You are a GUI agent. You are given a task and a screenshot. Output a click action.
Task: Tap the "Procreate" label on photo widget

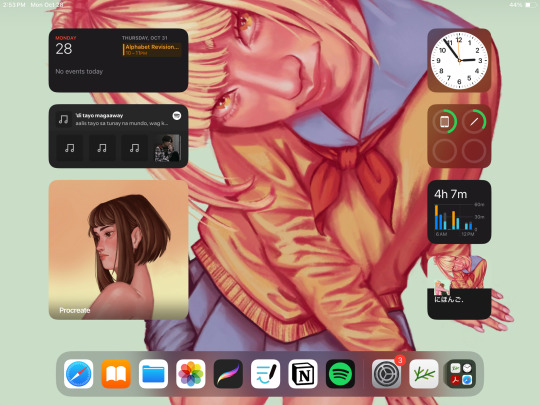coord(75,310)
